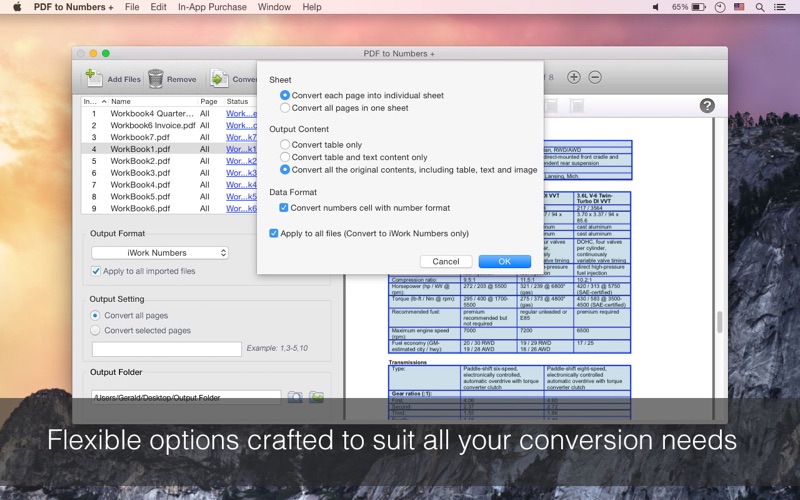
Task: Open status link for Workbook4 Quarter row
Action: (x=241, y=113)
